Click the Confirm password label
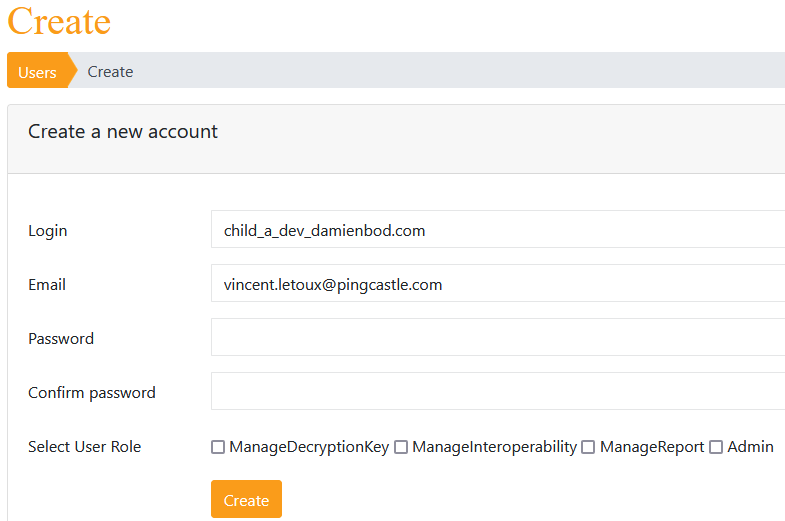This screenshot has width=785, height=521. pyautogui.click(x=92, y=393)
